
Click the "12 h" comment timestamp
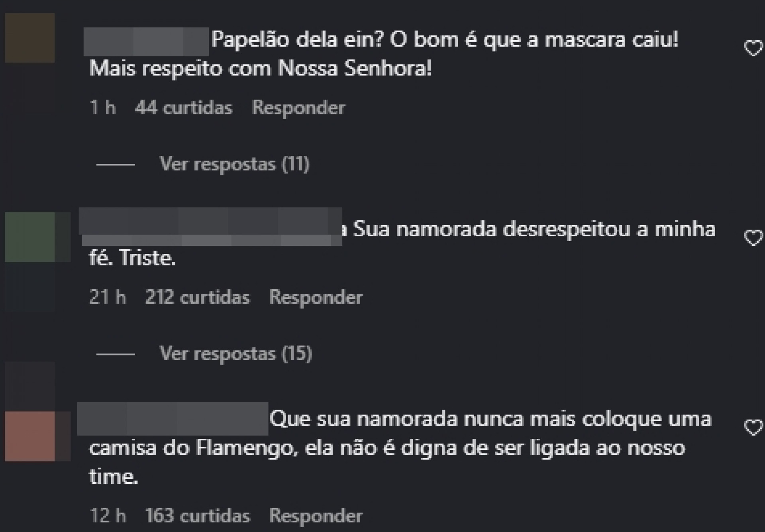(108, 516)
